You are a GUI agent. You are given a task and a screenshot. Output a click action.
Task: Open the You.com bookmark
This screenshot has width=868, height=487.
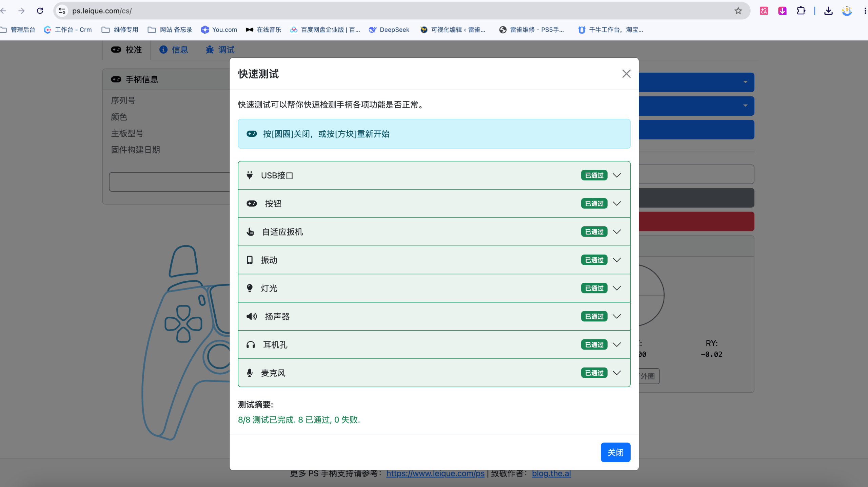coord(219,30)
